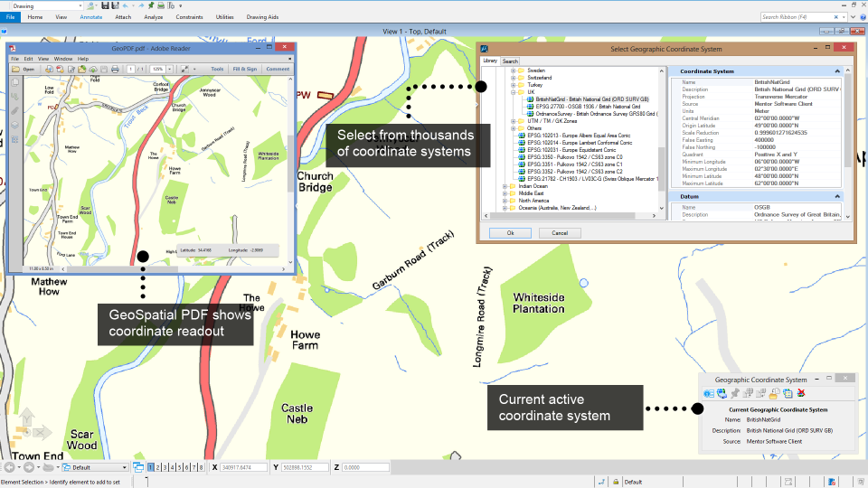Viewport: 868px width, 488px height.
Task: Select EPSG:27700 OSGB 1936 tree entry
Action: pyautogui.click(x=588, y=107)
